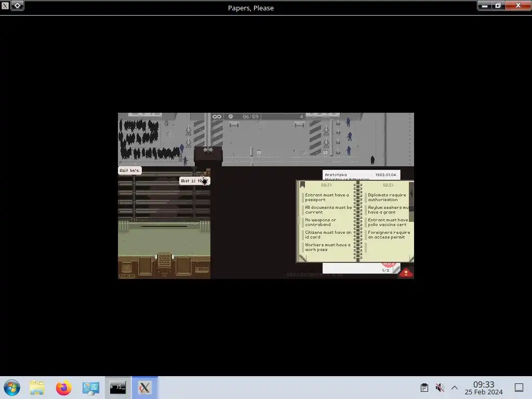The image size is (532, 399).
Task: Click the clock icon beside 06:59
Action: [231, 116]
